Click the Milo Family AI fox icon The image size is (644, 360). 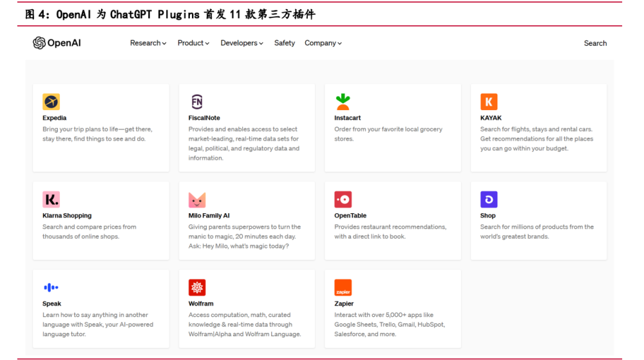point(196,200)
